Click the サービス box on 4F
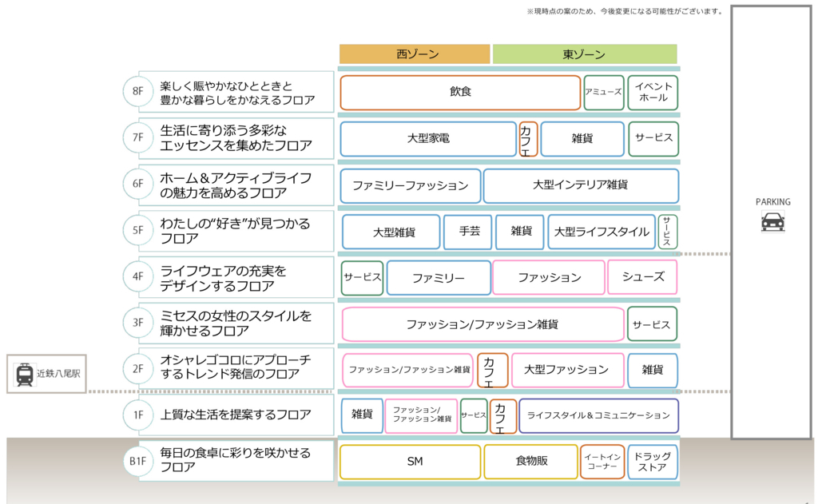This screenshot has width=818, height=504. pyautogui.click(x=362, y=278)
